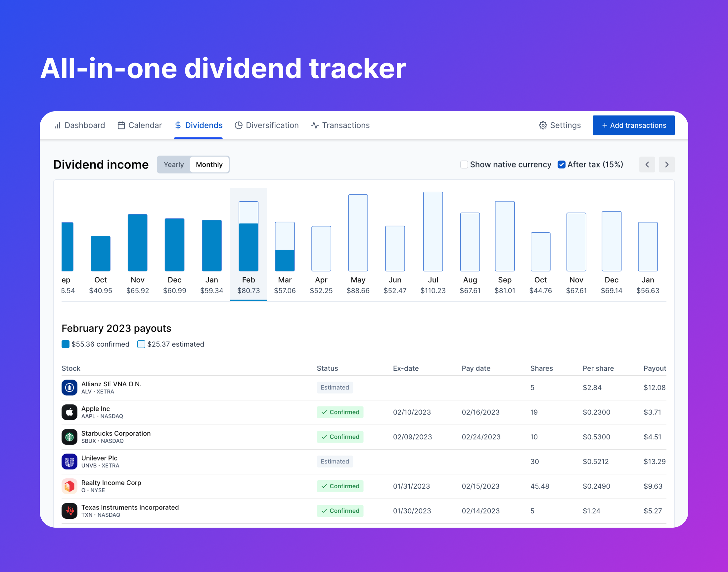Image resolution: width=728 pixels, height=572 pixels.
Task: Click Texas Instruments Incorporated stock name
Action: [x=130, y=507]
